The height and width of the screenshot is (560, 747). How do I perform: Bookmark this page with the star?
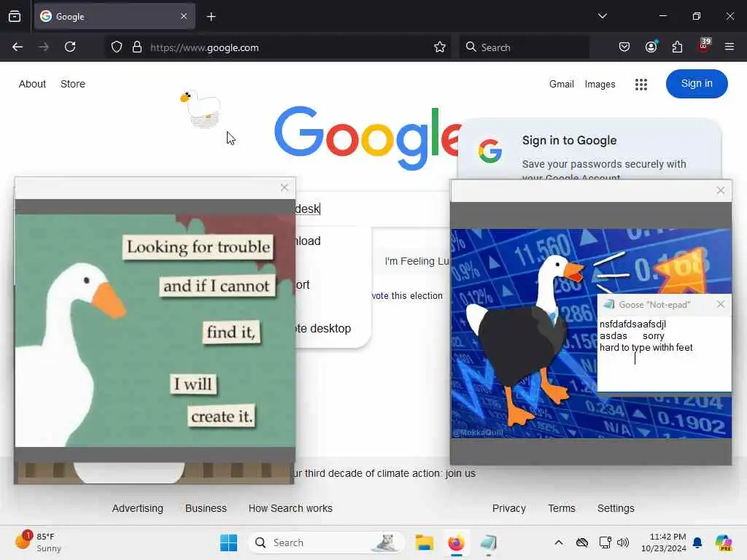point(440,47)
